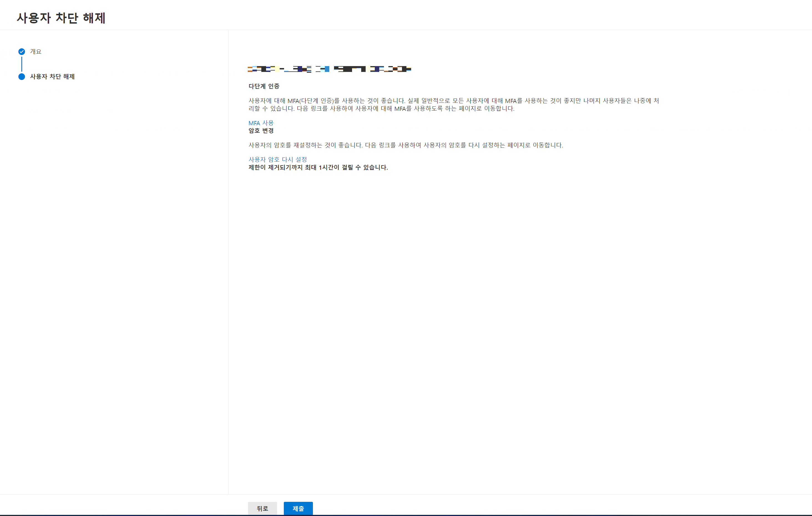Screen dimensions: 812x516
Task: Click empty footer area right of 제출
Action: [x=540, y=506]
